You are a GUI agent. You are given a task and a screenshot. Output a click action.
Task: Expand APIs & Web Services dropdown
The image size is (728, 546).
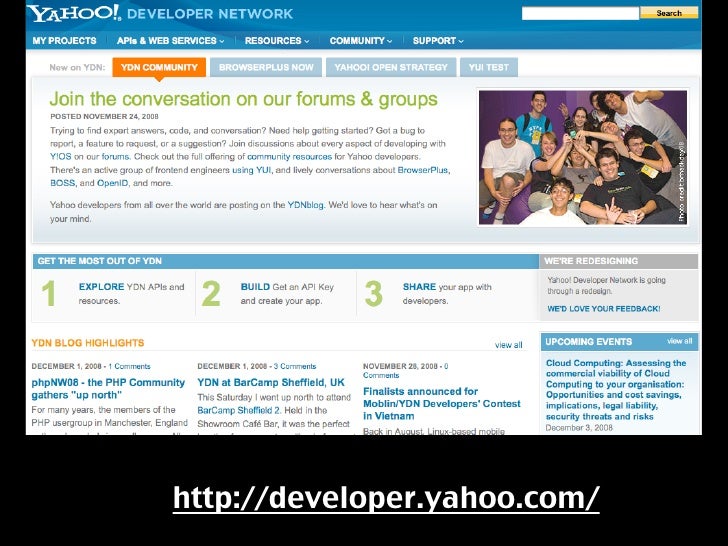point(170,41)
